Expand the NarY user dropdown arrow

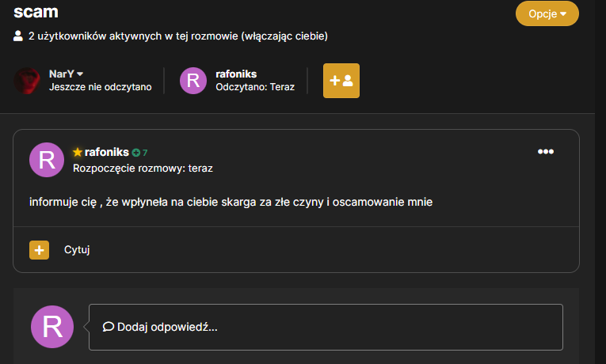pos(80,74)
